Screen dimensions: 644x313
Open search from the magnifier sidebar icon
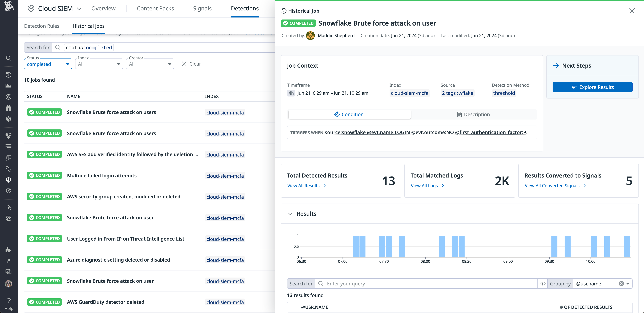[9, 58]
